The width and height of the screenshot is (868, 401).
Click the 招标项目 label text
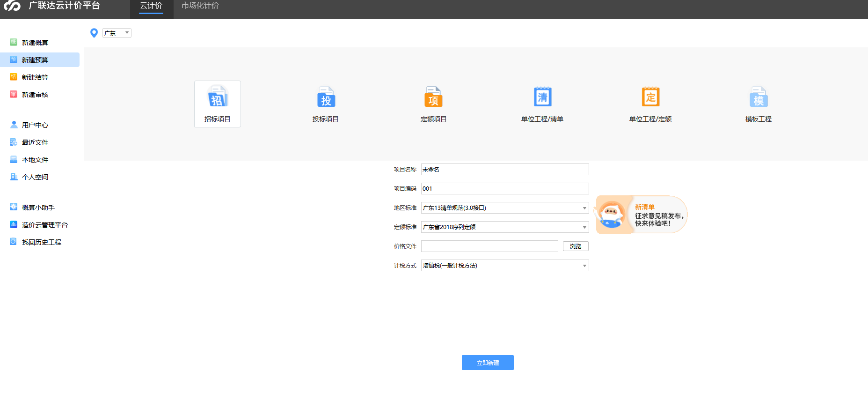point(218,119)
